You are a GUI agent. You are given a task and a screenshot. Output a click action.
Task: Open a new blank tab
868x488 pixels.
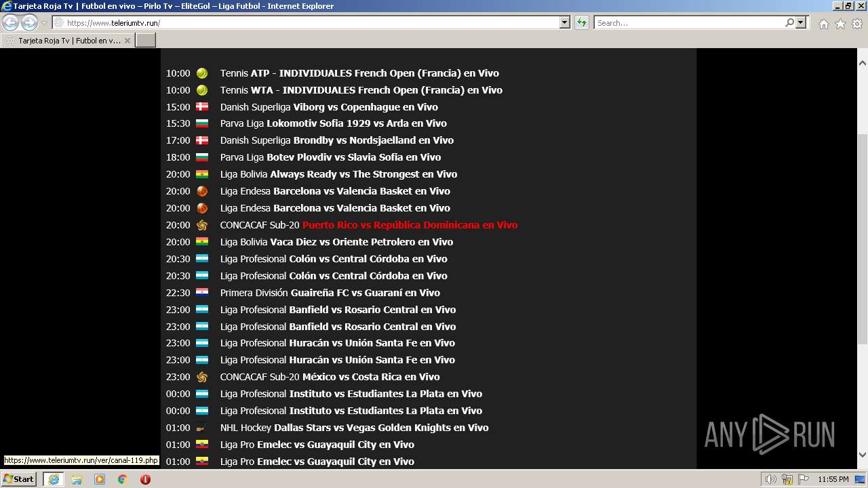[146, 41]
